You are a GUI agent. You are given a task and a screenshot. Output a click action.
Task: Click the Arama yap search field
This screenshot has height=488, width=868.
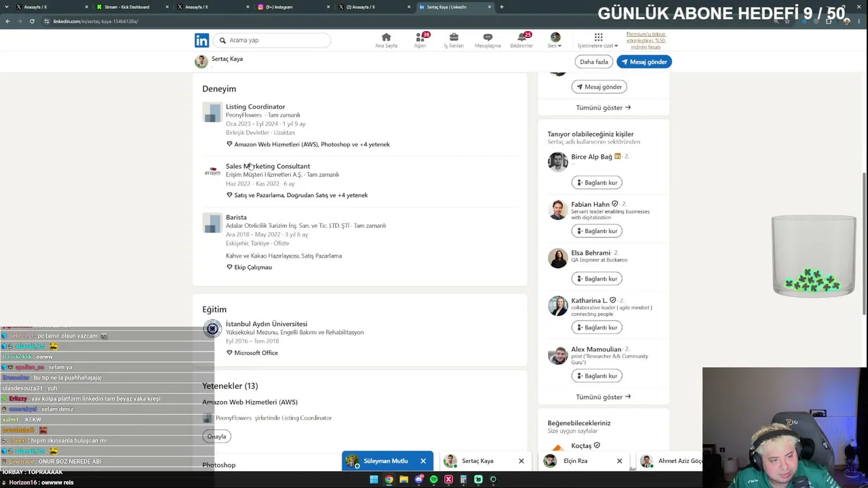272,40
